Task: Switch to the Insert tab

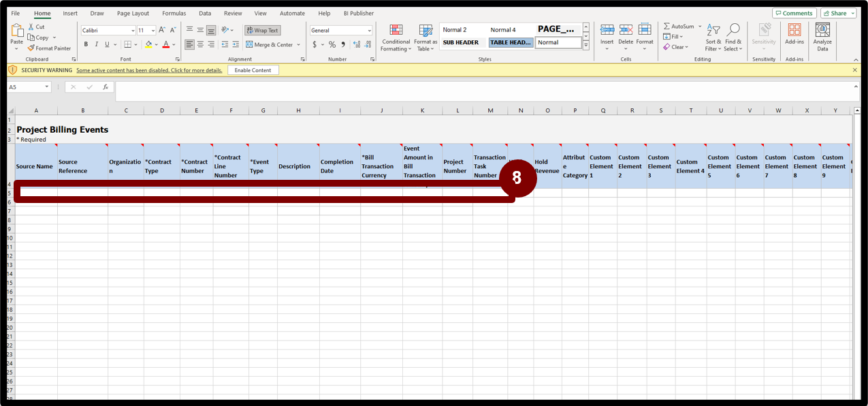Action: [x=70, y=13]
